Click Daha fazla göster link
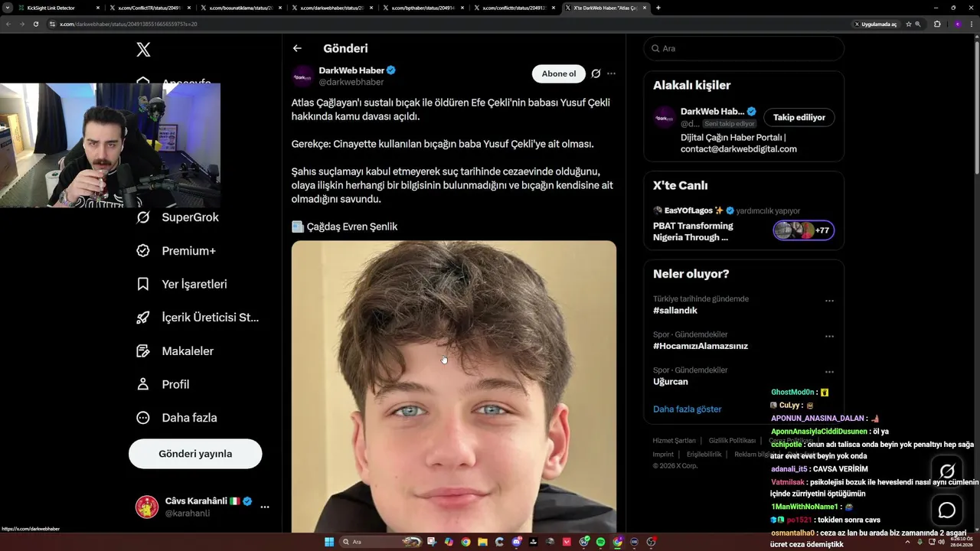This screenshot has width=980, height=551. click(x=688, y=409)
